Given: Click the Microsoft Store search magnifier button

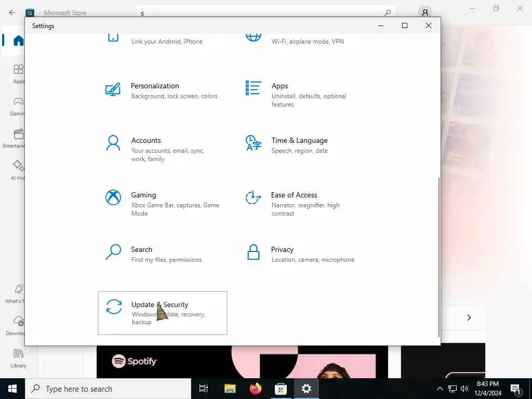Looking at the screenshot, I should [x=388, y=13].
